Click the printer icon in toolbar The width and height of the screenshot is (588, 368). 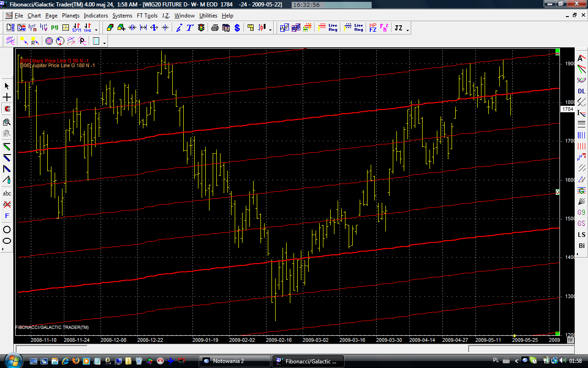click(215, 28)
